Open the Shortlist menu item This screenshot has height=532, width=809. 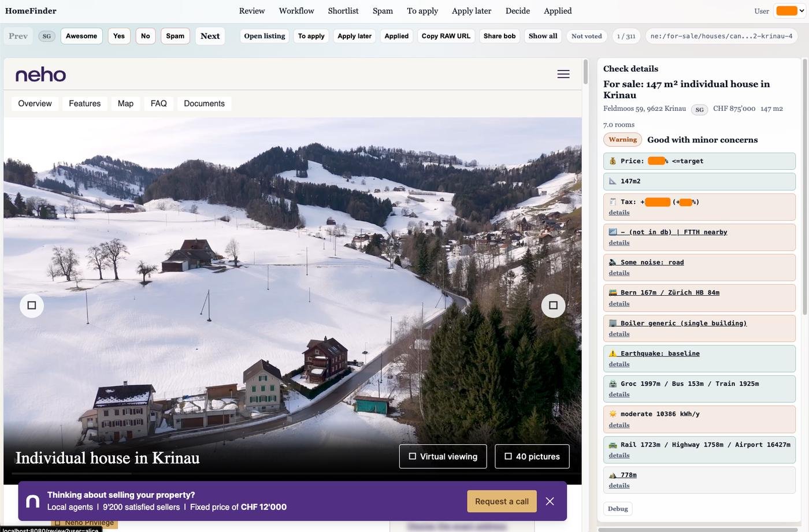pos(343,11)
